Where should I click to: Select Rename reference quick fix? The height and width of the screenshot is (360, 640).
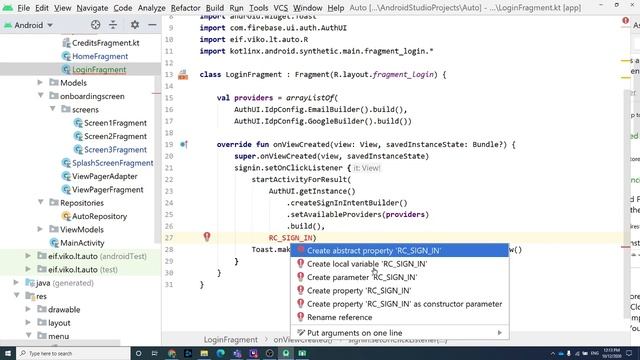click(400, 317)
